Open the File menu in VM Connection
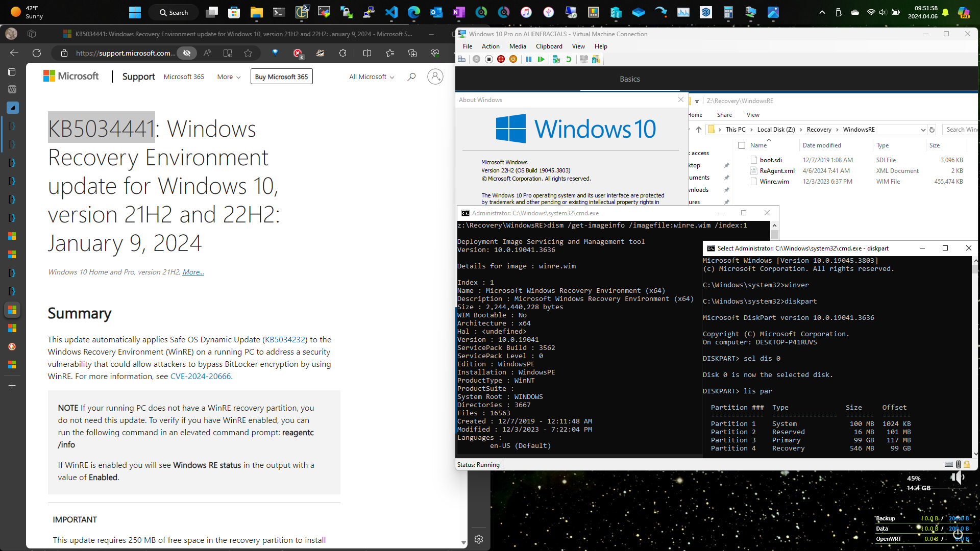This screenshot has height=551, width=980. pyautogui.click(x=468, y=46)
